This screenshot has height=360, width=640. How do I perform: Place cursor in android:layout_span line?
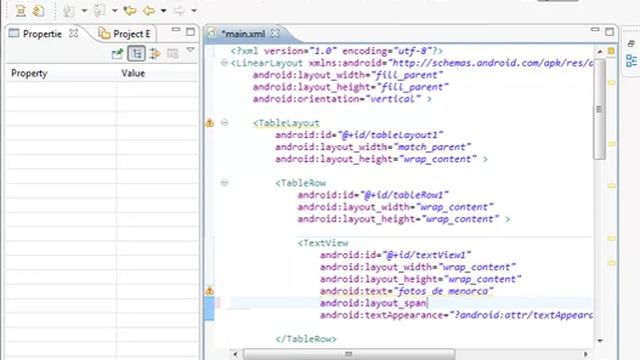[x=411, y=303]
